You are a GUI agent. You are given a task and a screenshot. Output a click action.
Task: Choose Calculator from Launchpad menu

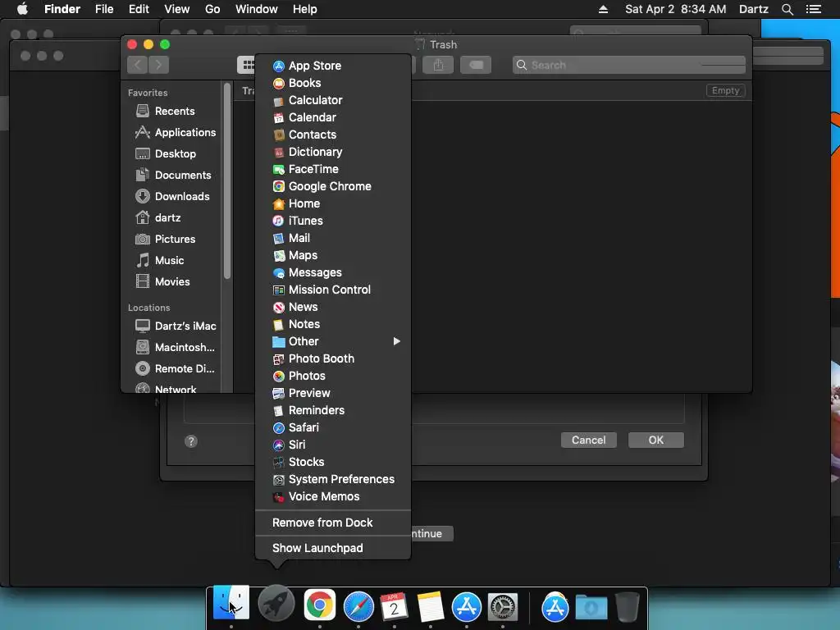click(333, 100)
